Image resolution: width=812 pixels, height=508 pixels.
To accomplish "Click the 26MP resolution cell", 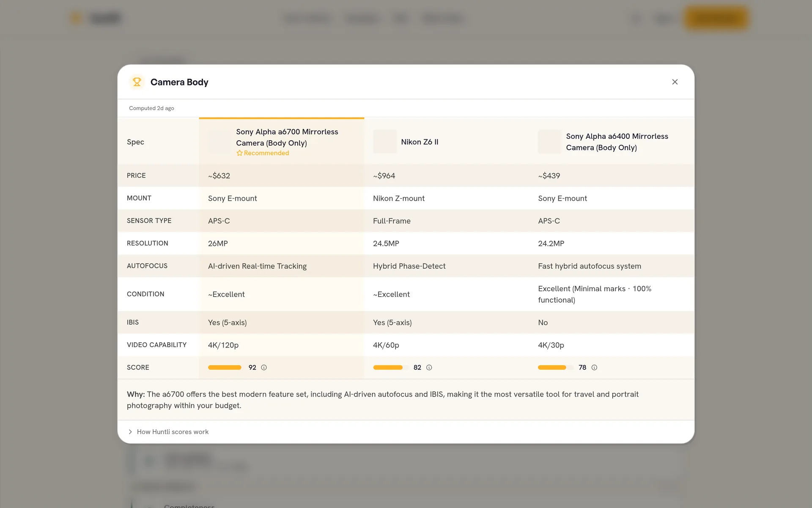I will [281, 243].
